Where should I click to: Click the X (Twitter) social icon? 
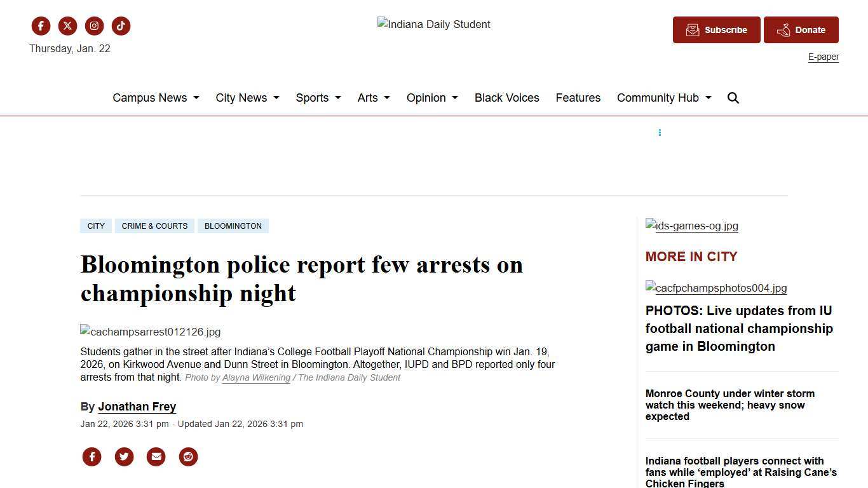(x=67, y=26)
